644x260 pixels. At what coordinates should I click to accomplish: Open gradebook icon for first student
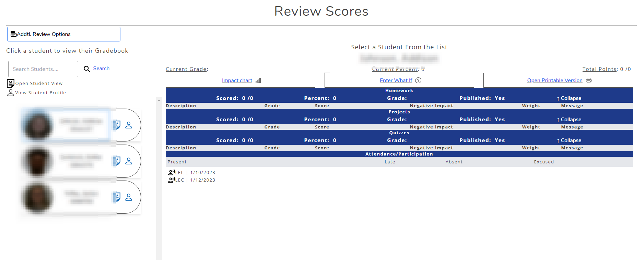point(117,125)
